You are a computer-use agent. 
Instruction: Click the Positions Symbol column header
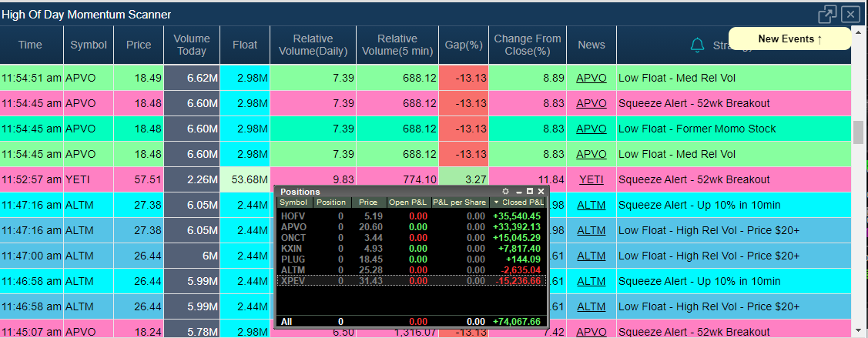point(295,202)
